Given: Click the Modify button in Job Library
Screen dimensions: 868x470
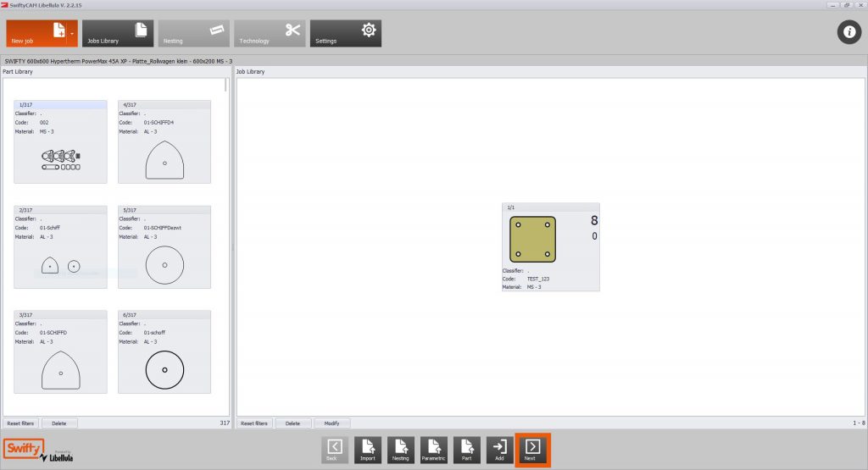Looking at the screenshot, I should [x=331, y=423].
